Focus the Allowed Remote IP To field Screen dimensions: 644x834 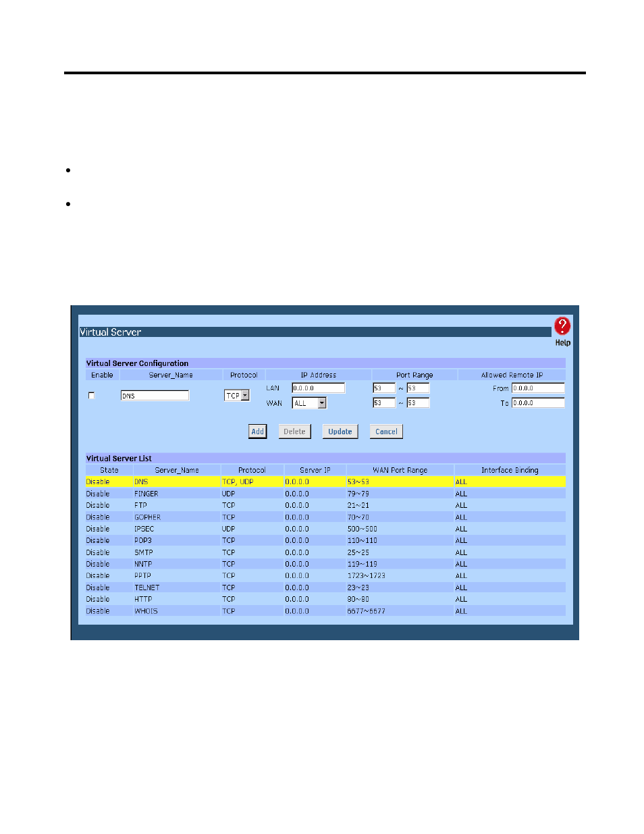(x=538, y=403)
